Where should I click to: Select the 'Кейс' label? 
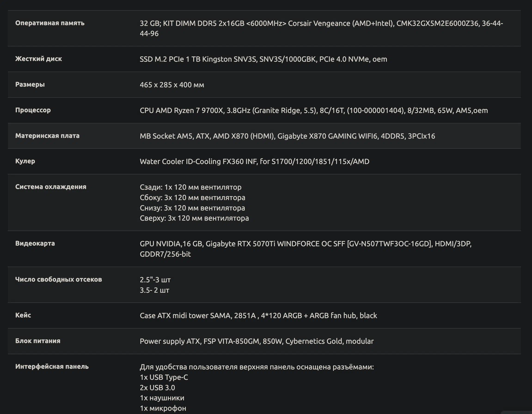click(23, 315)
